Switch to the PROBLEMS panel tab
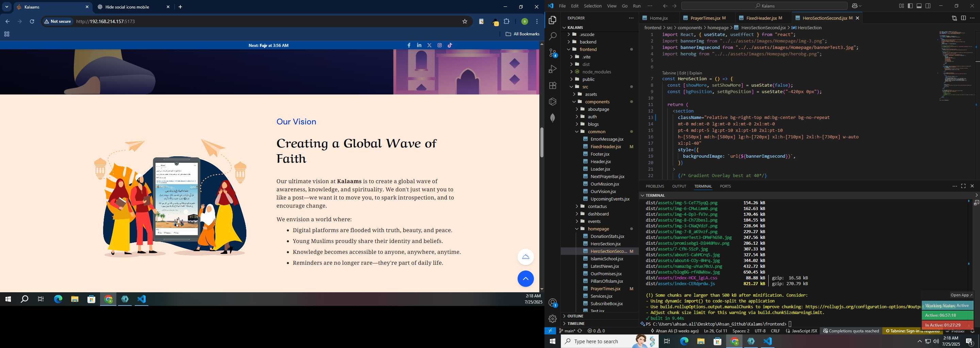Screen dimensions: 980x348 (654, 186)
